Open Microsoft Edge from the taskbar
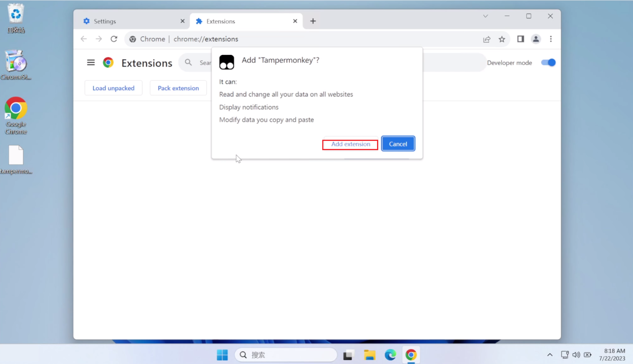Image resolution: width=633 pixels, height=364 pixels. point(390,355)
